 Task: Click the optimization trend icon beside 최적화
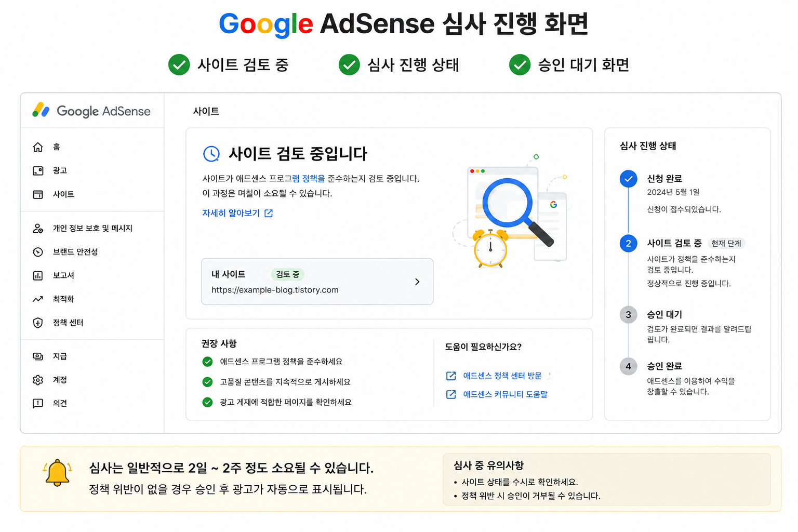click(x=38, y=299)
